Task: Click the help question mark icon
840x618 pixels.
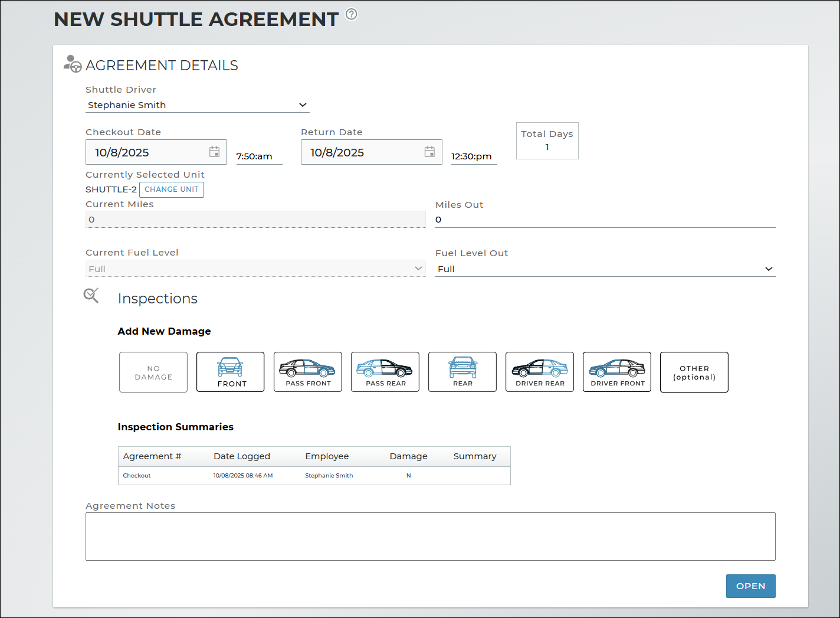Action: (x=351, y=14)
